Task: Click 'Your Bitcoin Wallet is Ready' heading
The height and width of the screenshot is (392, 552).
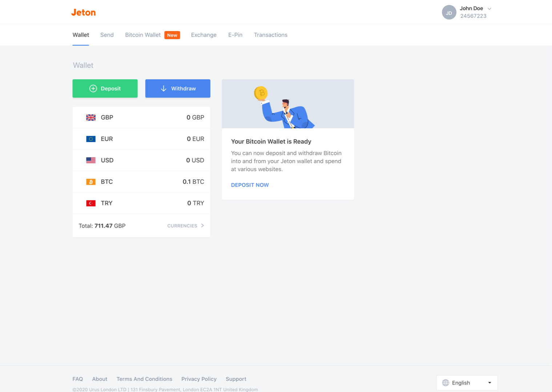Action: coord(271,142)
